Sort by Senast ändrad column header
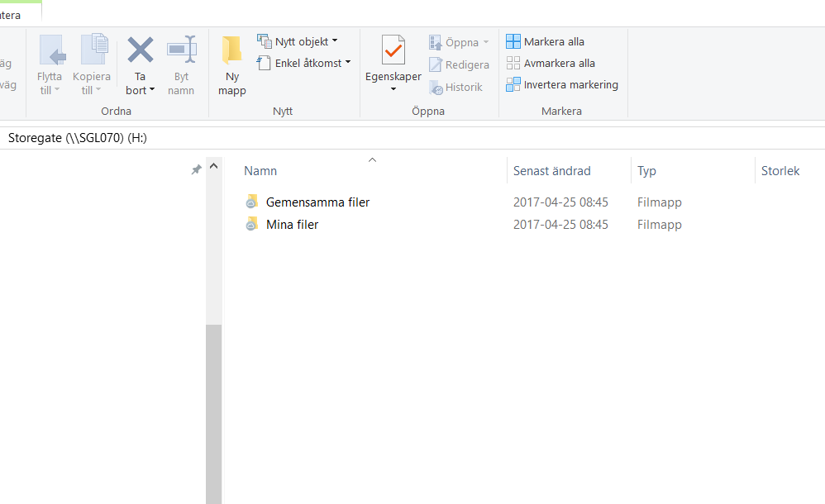Screen dimensions: 825x504 click(x=551, y=171)
